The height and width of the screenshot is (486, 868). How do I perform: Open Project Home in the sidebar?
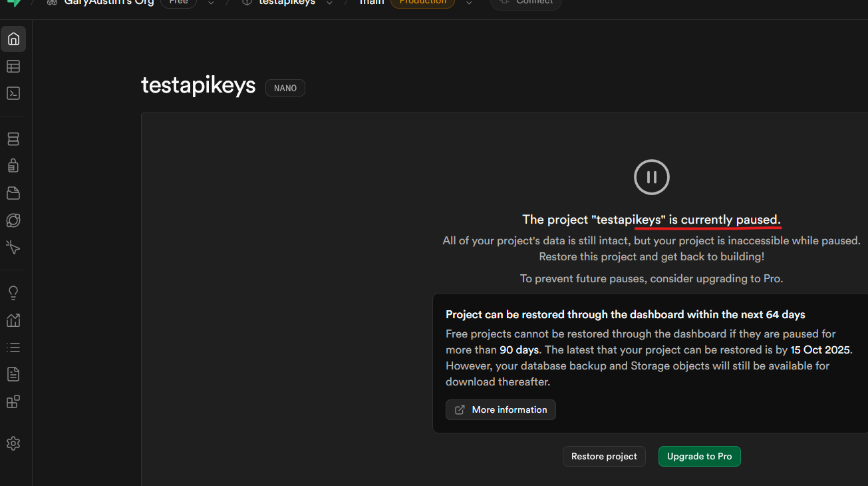point(13,39)
